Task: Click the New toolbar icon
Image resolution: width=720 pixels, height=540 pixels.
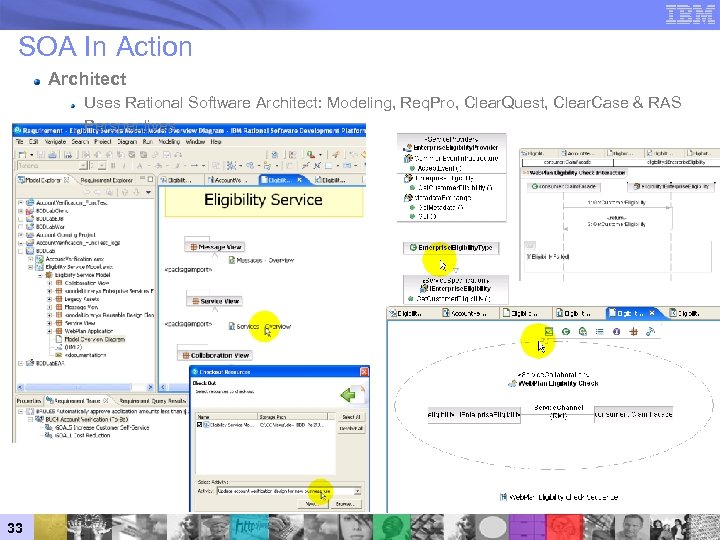Action: (x=22, y=155)
